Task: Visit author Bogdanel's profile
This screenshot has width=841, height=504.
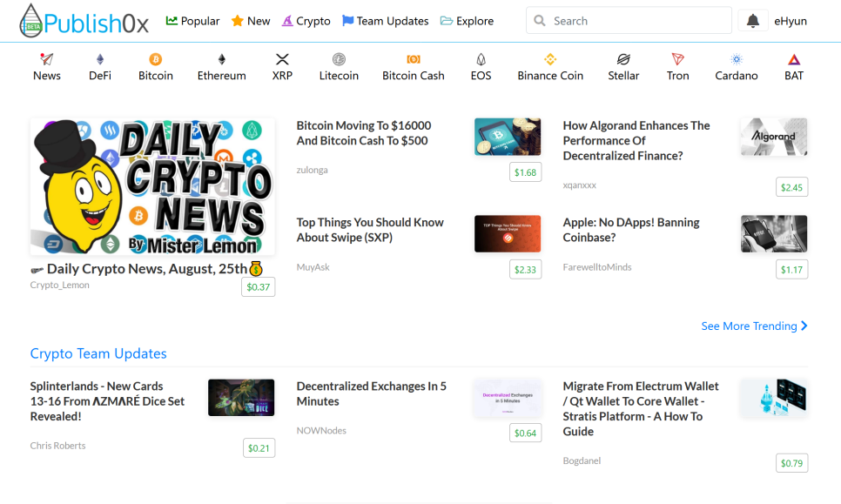Action: [582, 460]
